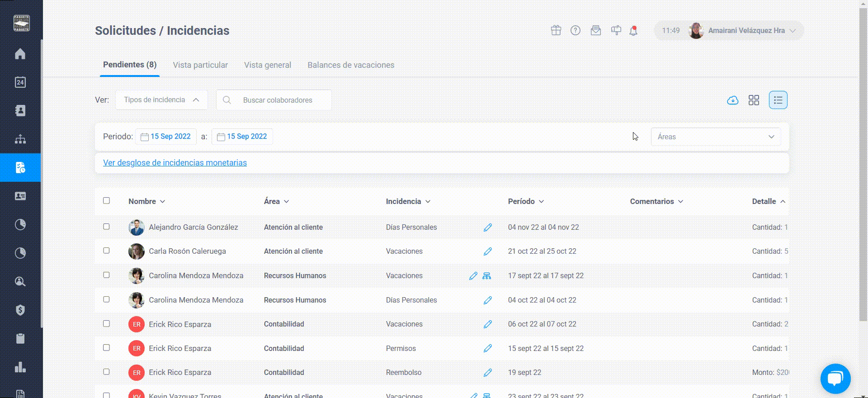Screen dimensions: 868x398
Task: Open the people search sidebar icon
Action: [x=20, y=282]
